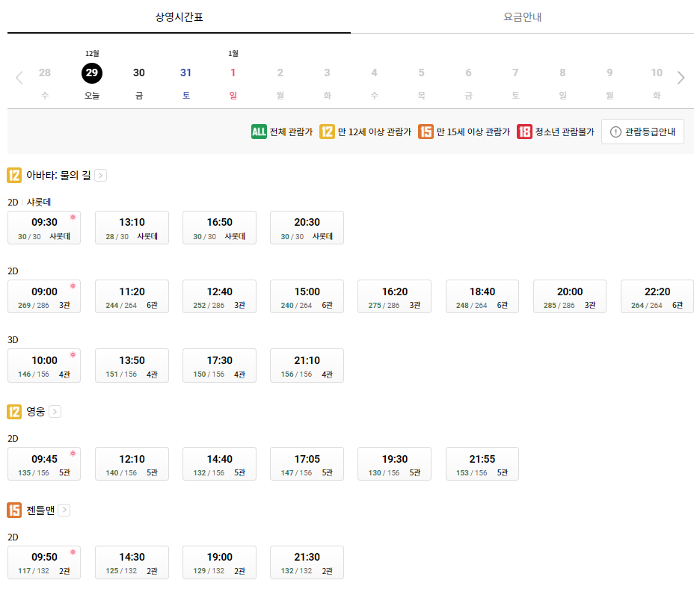This screenshot has height=589, width=700.
Task: Click the 12 age rating icon in the legend
Action: coord(327,132)
